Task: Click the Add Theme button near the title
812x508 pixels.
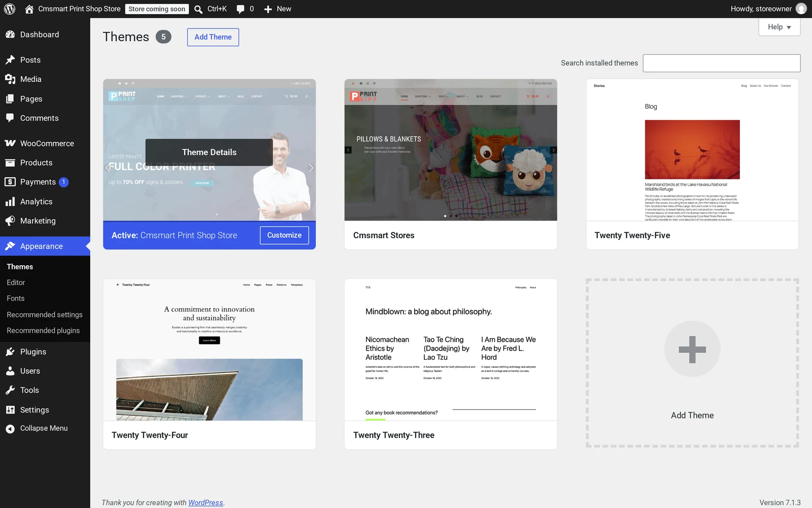Action: 213,37
